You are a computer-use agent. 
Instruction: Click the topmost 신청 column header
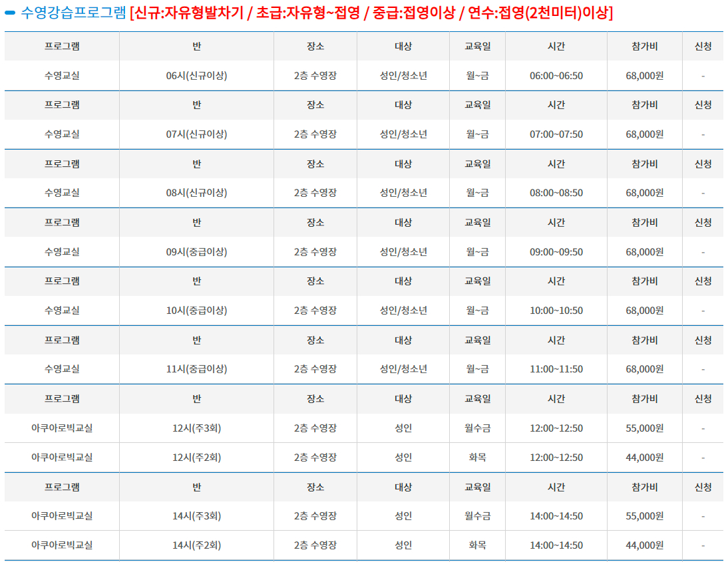pos(703,47)
